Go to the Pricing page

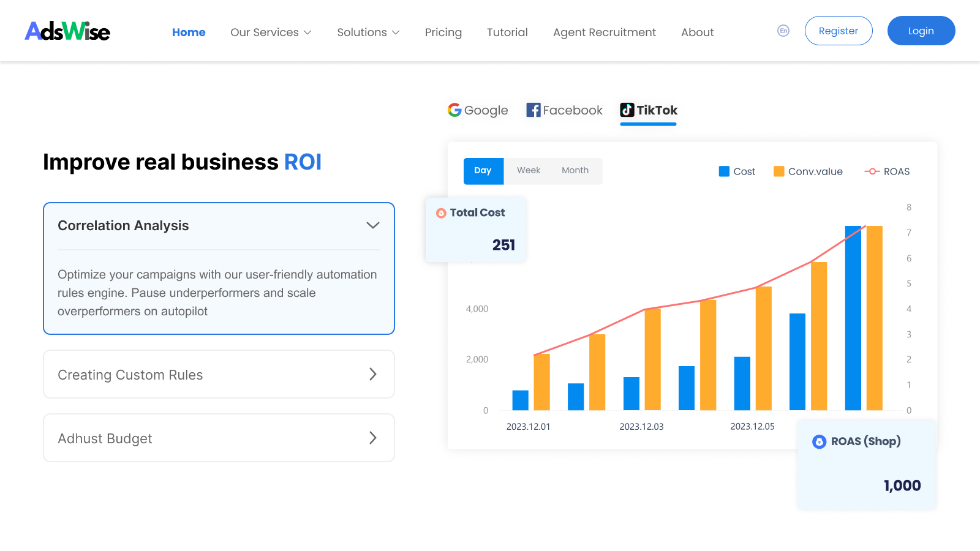click(x=443, y=32)
